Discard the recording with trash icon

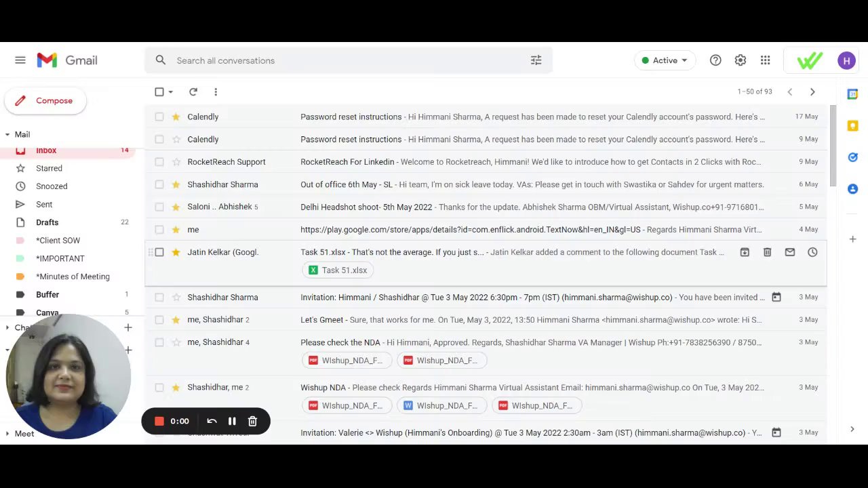252,422
